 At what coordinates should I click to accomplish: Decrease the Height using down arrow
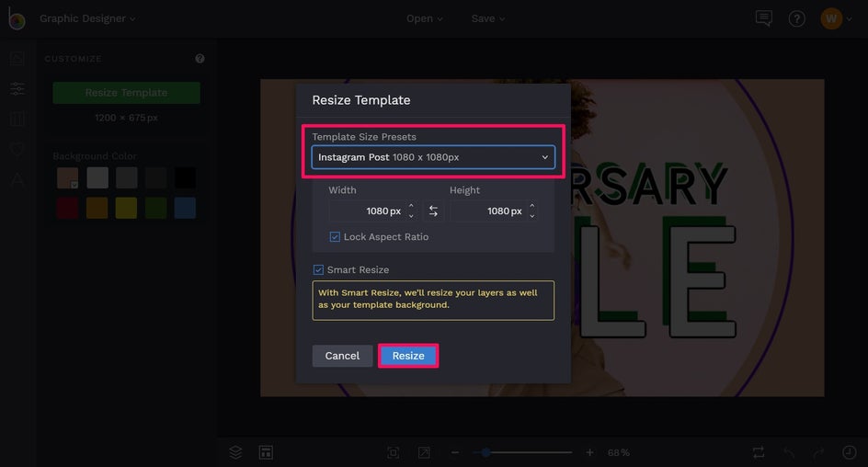(532, 216)
